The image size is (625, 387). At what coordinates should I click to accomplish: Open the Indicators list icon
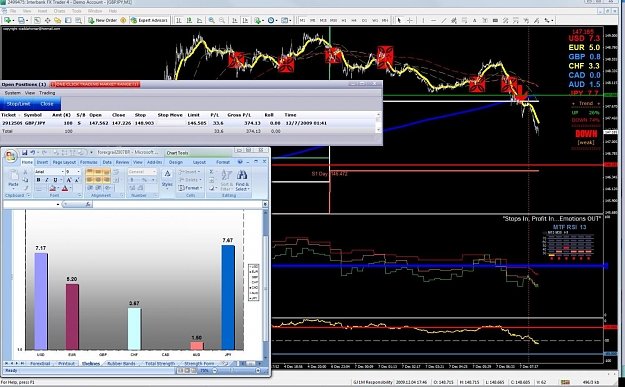[258, 20]
